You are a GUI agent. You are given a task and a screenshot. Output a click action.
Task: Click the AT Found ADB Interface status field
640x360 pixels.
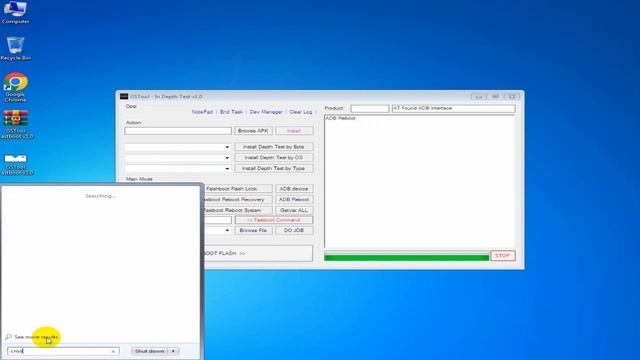453,109
